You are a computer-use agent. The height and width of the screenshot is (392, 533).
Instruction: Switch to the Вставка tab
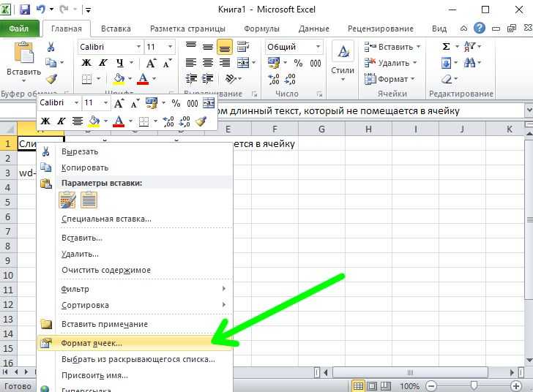click(x=116, y=29)
